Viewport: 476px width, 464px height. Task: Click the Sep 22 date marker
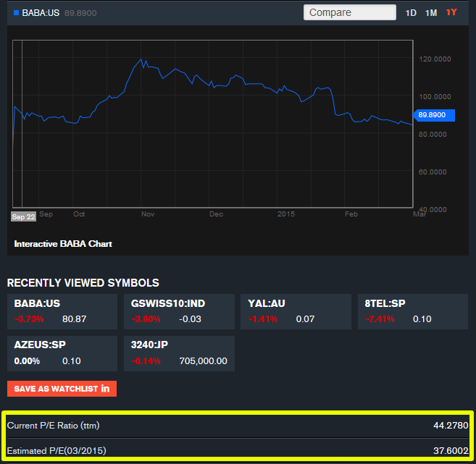(x=24, y=216)
